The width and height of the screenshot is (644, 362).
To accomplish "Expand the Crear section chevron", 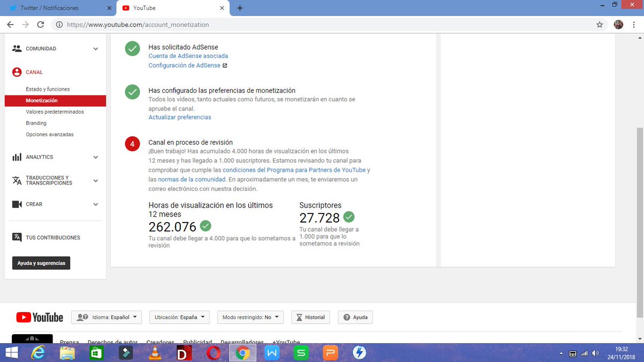I will (x=96, y=204).
